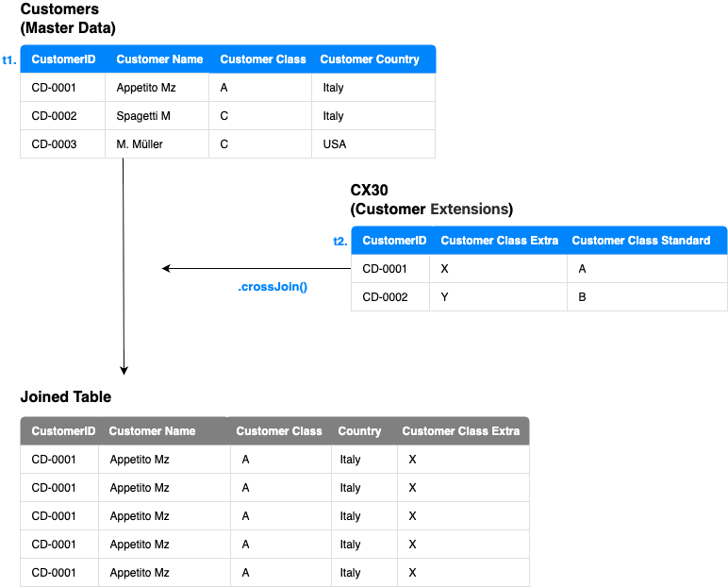728x587 pixels.
Task: Select the CD-0003 cell in Customers table
Action: (54, 144)
